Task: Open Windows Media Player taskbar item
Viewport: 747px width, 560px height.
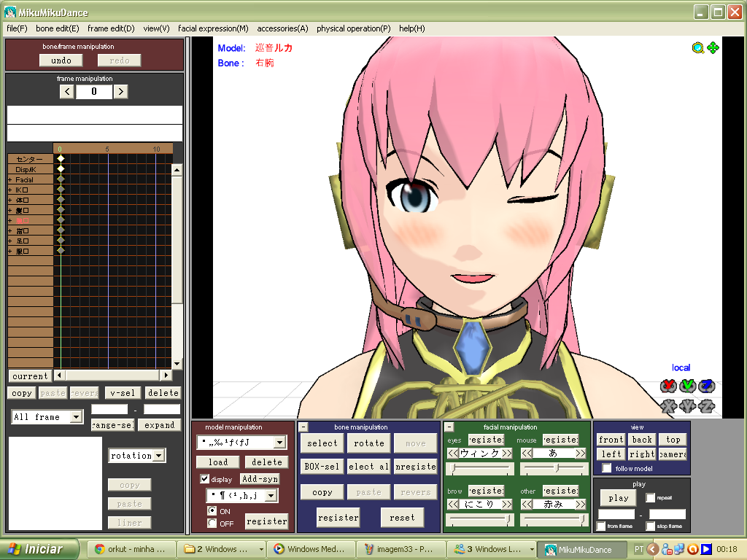Action: pyautogui.click(x=311, y=549)
